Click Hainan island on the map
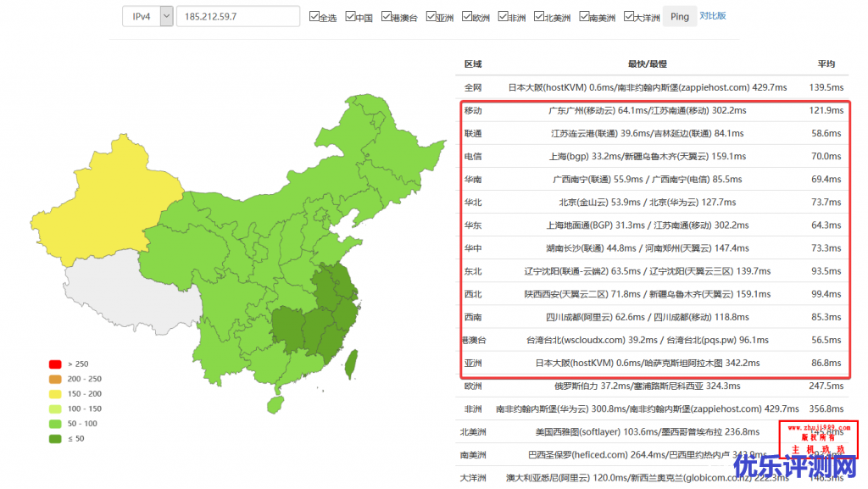Screen dimensions: 868x489 [x=275, y=405]
